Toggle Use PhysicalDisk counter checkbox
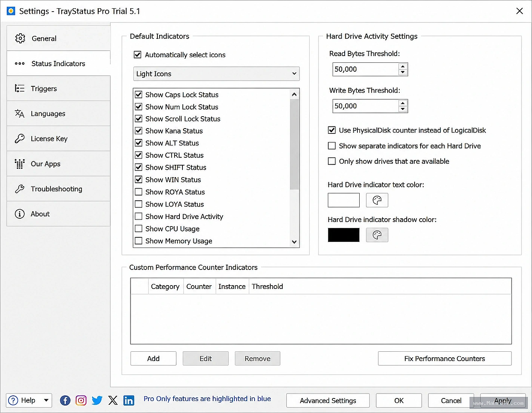The image size is (532, 413). click(x=332, y=130)
